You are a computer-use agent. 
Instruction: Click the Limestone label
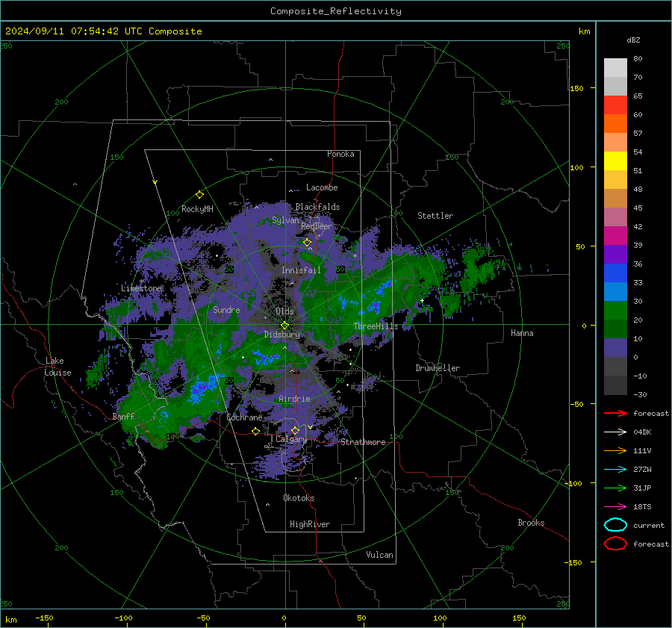(x=141, y=288)
